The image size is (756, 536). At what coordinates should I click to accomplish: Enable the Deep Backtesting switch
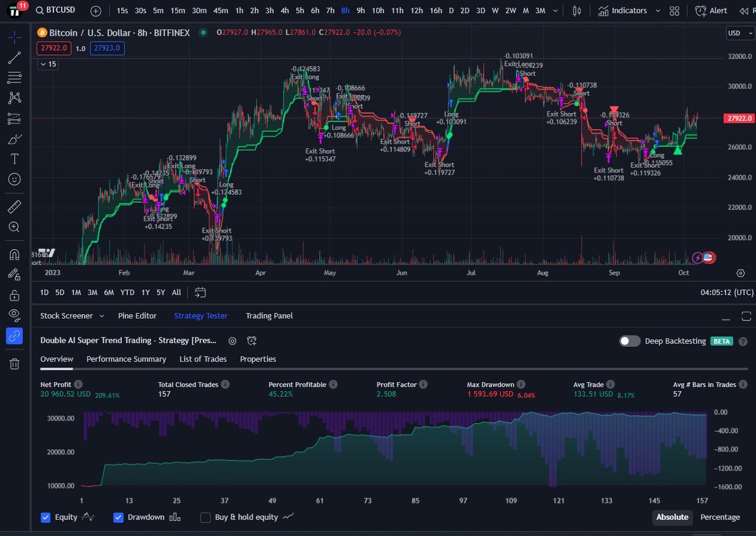coord(629,341)
